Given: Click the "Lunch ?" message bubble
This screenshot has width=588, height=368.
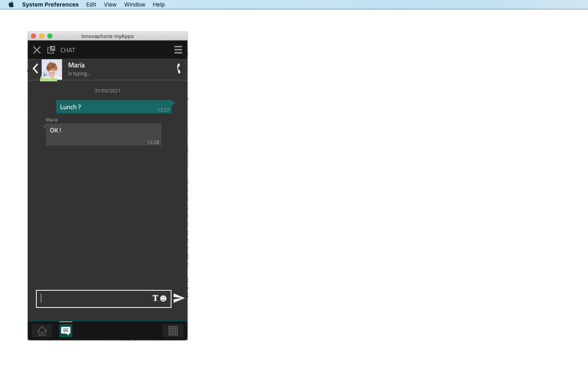Looking at the screenshot, I should [x=114, y=107].
